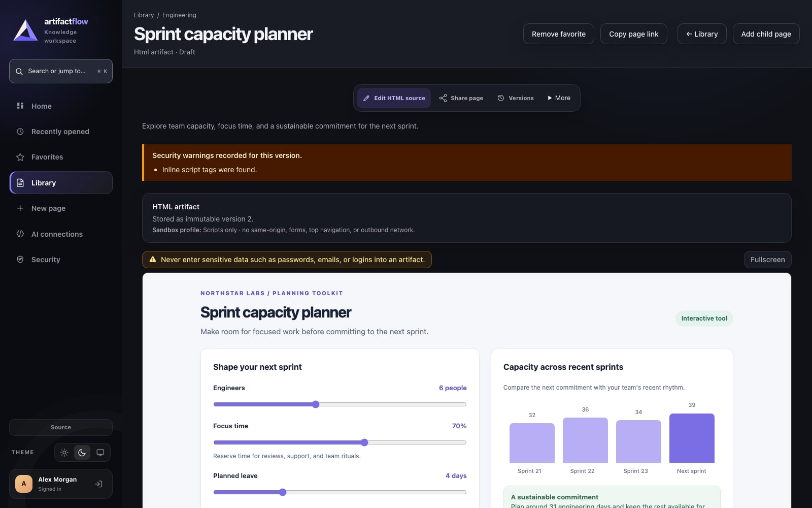Image resolution: width=812 pixels, height=508 pixels.
Task: Expand the More menu
Action: click(559, 98)
